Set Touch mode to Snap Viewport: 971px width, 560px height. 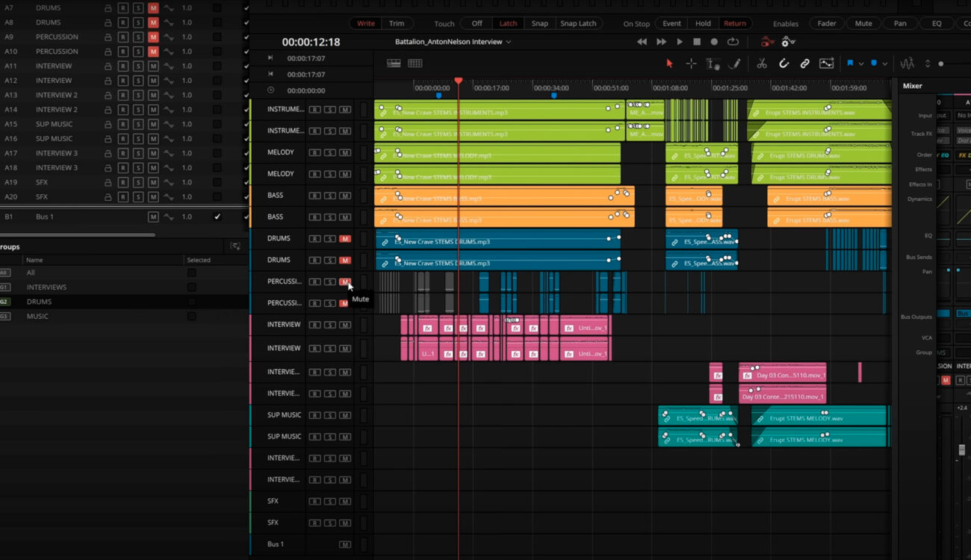point(540,23)
